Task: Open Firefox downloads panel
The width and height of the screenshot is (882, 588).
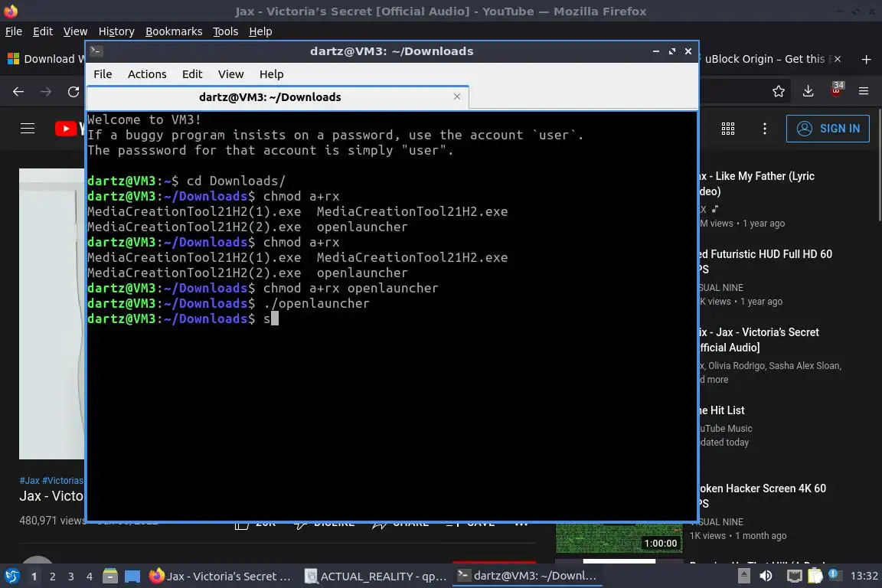Action: (808, 91)
